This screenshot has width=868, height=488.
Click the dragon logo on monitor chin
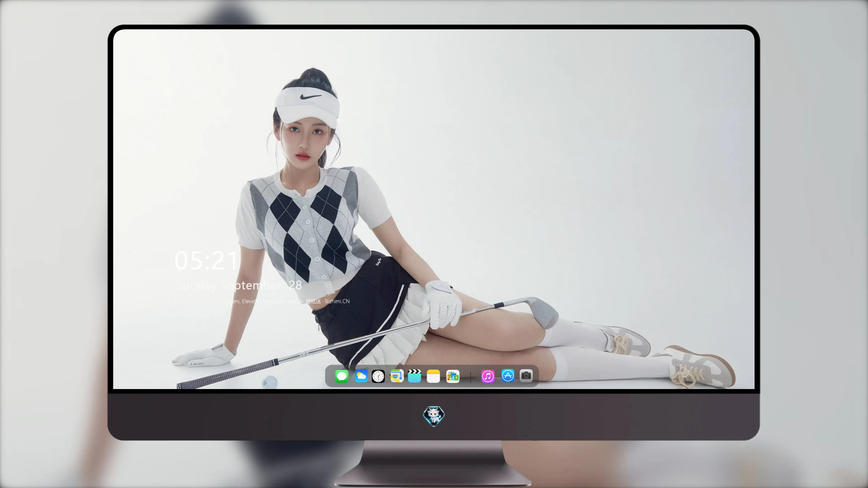(x=434, y=416)
